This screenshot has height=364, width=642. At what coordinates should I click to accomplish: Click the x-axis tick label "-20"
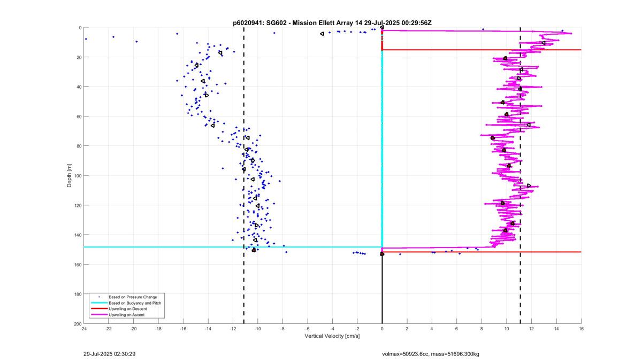(x=133, y=329)
